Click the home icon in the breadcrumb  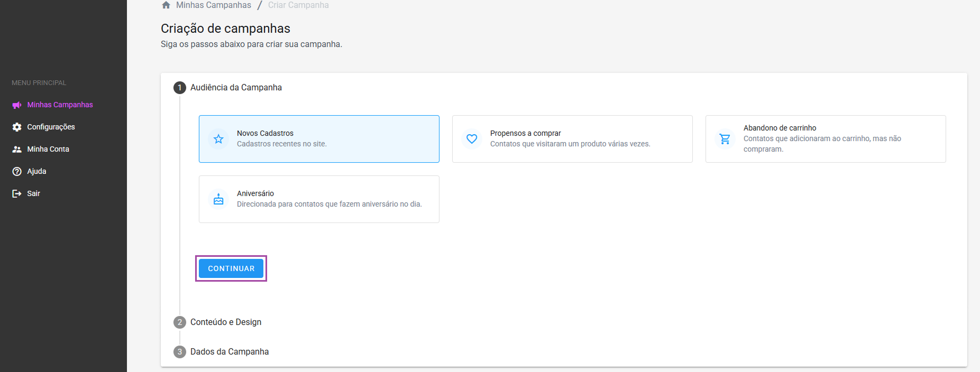pyautogui.click(x=166, y=5)
